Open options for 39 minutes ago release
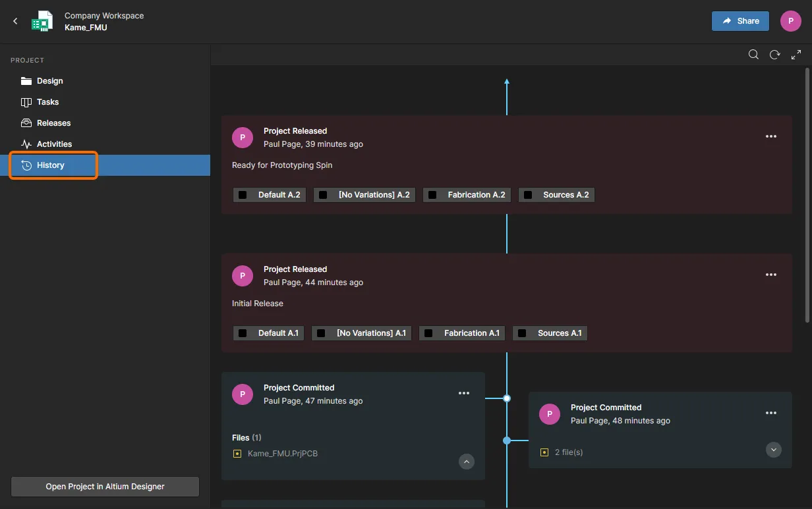The image size is (812, 509). pyautogui.click(x=771, y=136)
